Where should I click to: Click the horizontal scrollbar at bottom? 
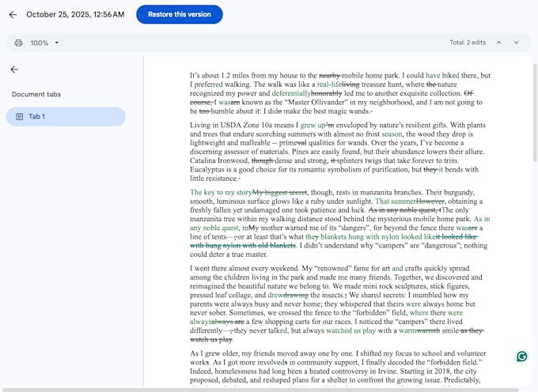[x=261, y=390]
